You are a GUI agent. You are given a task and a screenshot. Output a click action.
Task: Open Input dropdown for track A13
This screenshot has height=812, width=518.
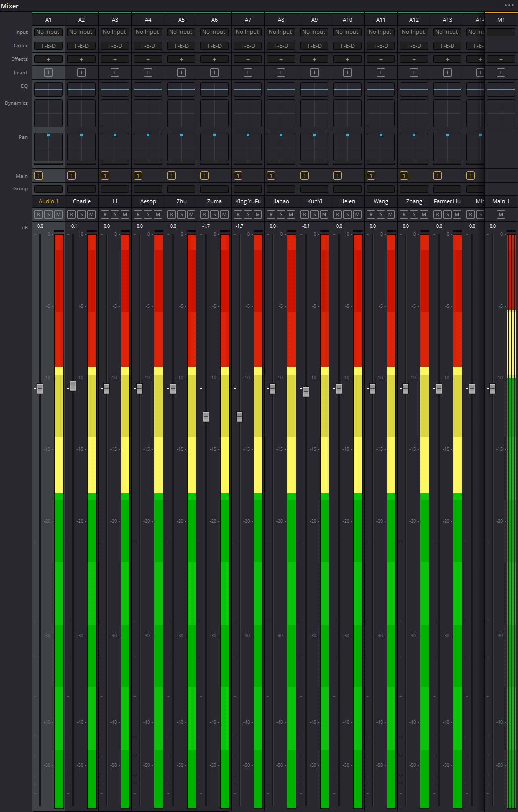(447, 32)
